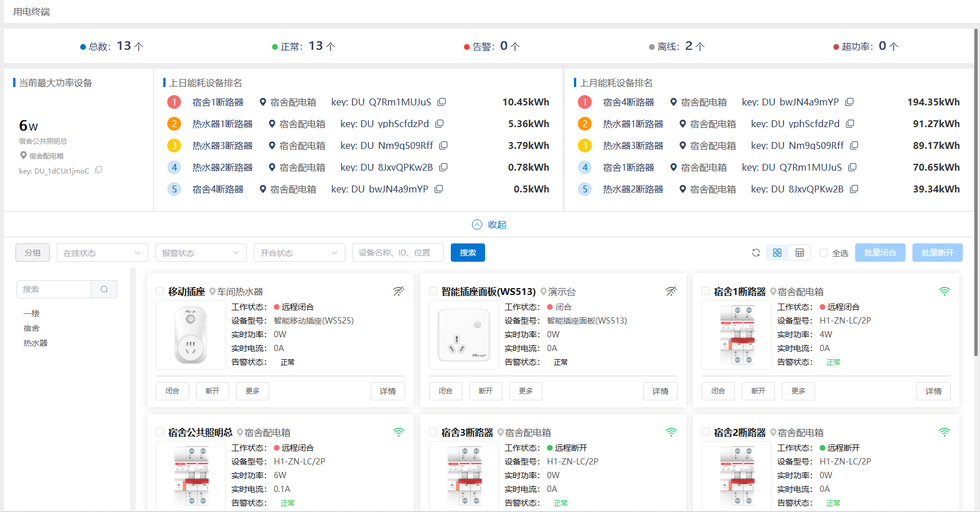Image resolution: width=980 pixels, height=512 pixels.
Task: Open 详情 for 智能插座面板(WS513)
Action: (660, 391)
